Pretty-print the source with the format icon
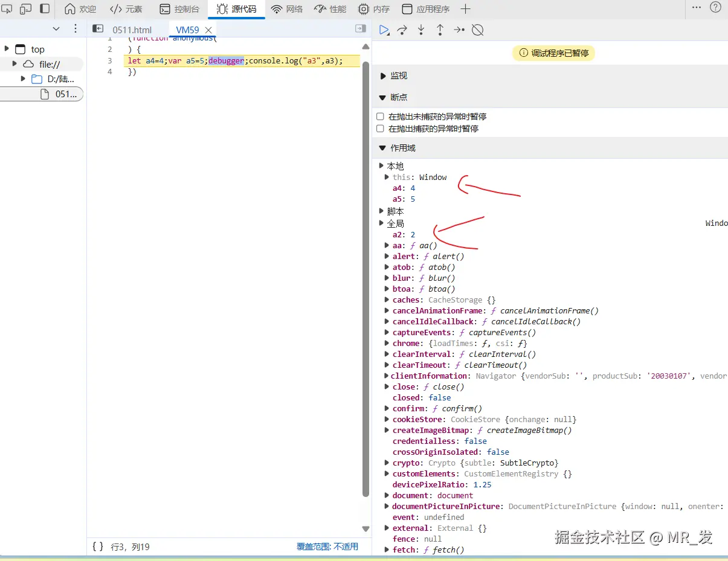The height and width of the screenshot is (561, 728). tap(97, 547)
